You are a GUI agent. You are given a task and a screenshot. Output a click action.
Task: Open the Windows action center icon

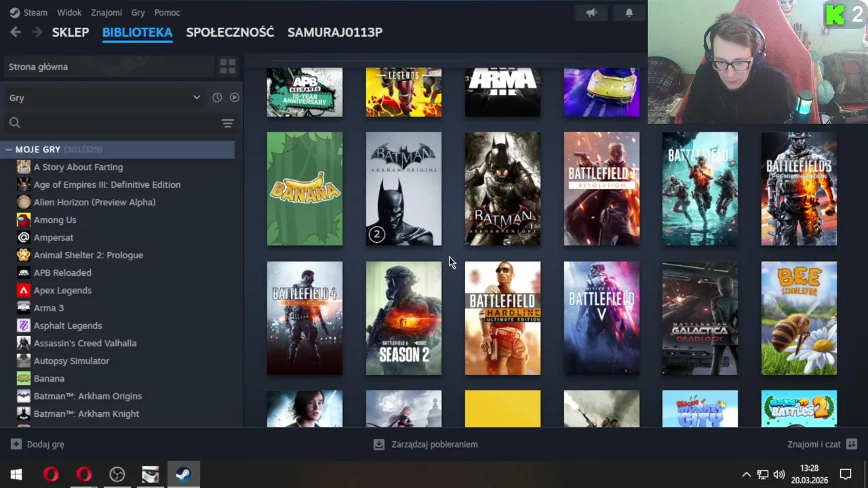(x=846, y=474)
